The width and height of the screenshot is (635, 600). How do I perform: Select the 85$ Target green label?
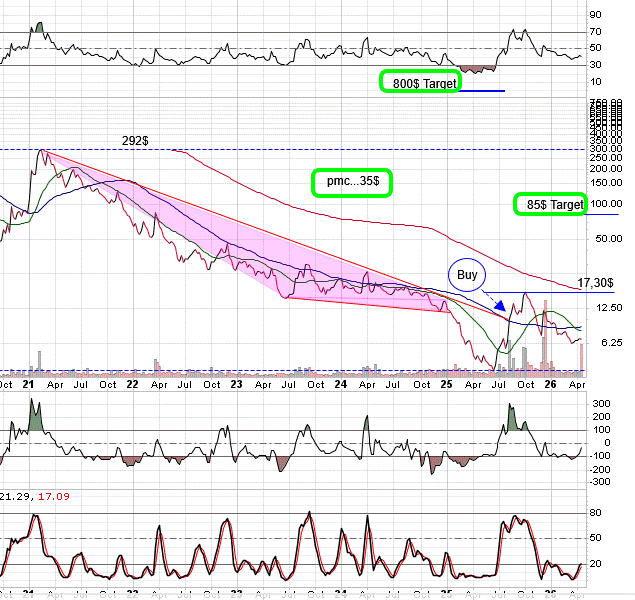(549, 205)
